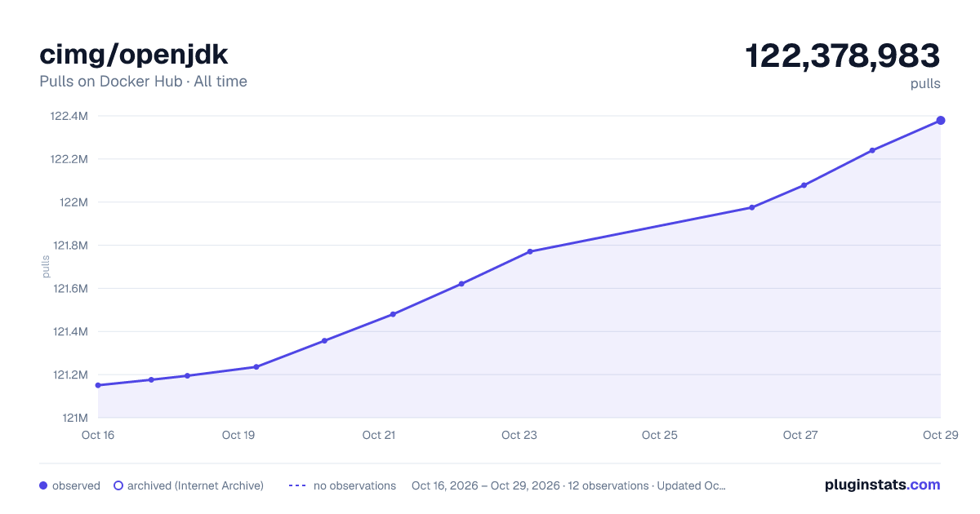Screen dimensions: 980x514
Task: Click the 121.2M y-axis label
Action: 70,375
